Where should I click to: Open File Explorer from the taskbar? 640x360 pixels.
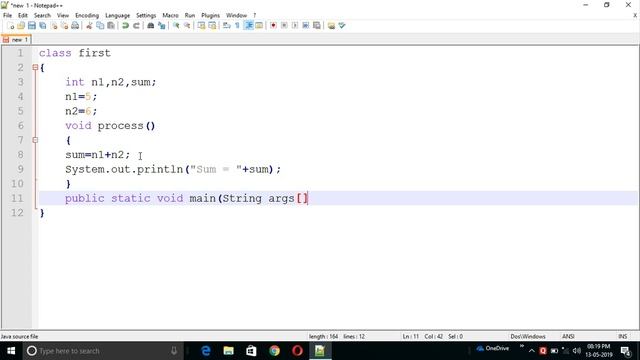229,351
